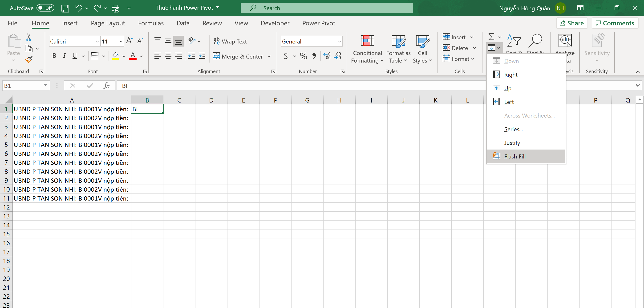Click the Share button
The width and height of the screenshot is (644, 308).
click(x=572, y=23)
